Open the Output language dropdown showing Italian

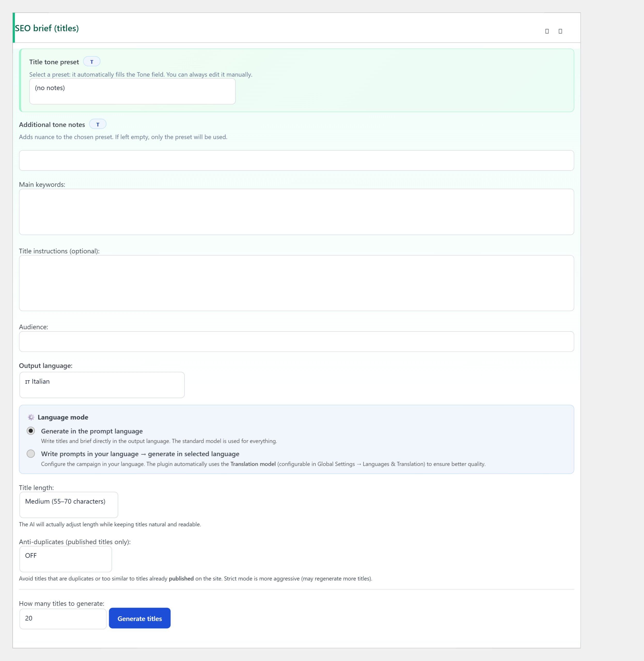tap(102, 385)
